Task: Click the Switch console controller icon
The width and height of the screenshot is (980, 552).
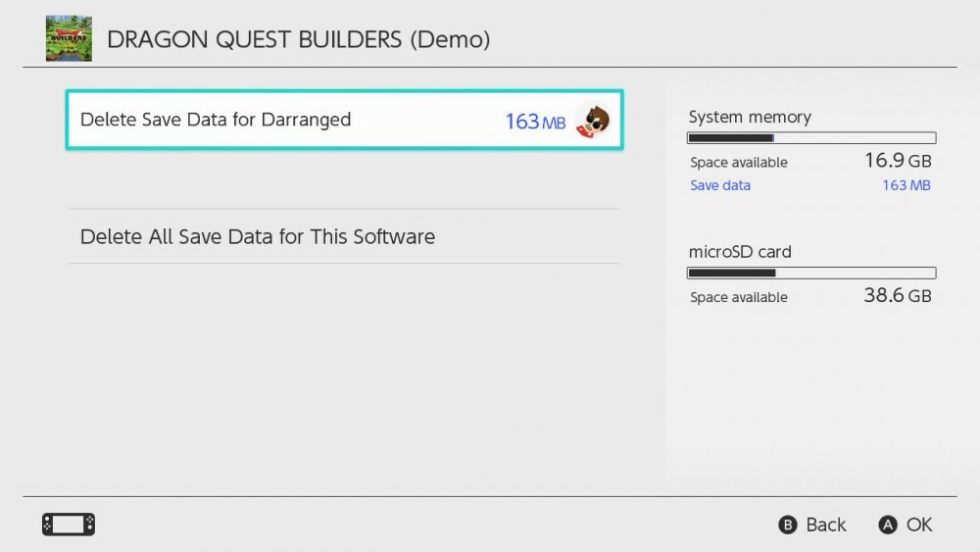Action: point(69,525)
